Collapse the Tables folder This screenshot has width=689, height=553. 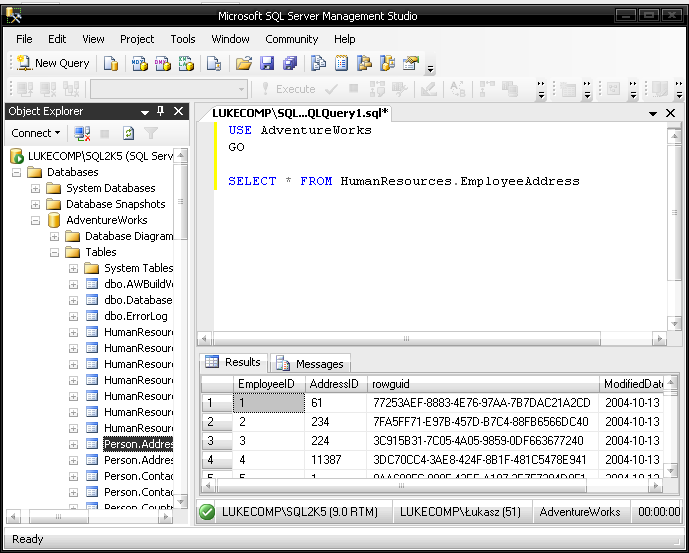[54, 252]
